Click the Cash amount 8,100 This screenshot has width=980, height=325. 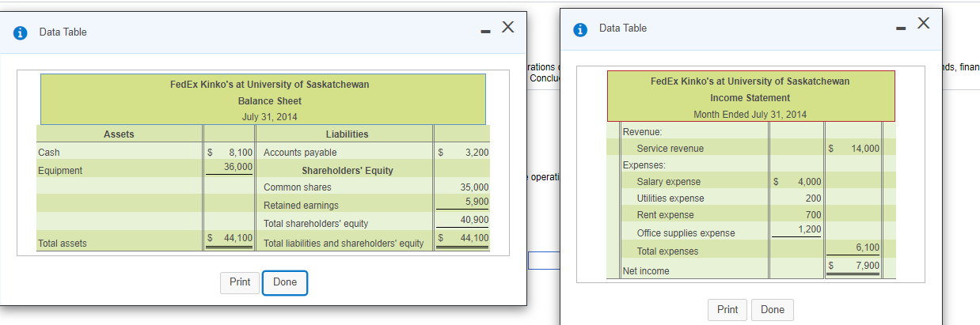[241, 152]
